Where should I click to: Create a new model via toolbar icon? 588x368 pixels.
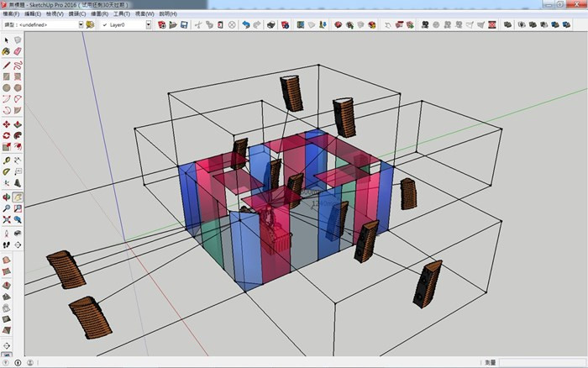160,25
